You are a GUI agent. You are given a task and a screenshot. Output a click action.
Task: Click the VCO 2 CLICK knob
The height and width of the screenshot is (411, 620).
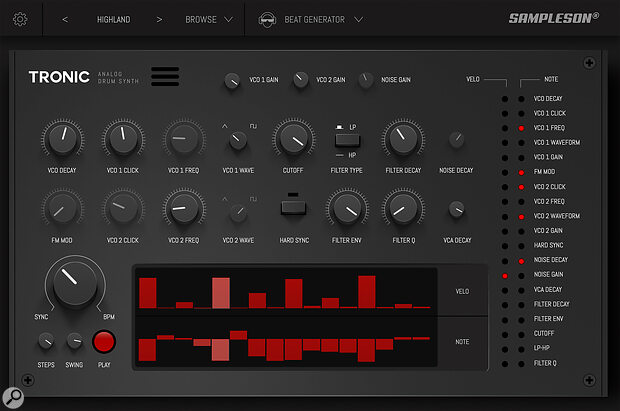coord(123,208)
